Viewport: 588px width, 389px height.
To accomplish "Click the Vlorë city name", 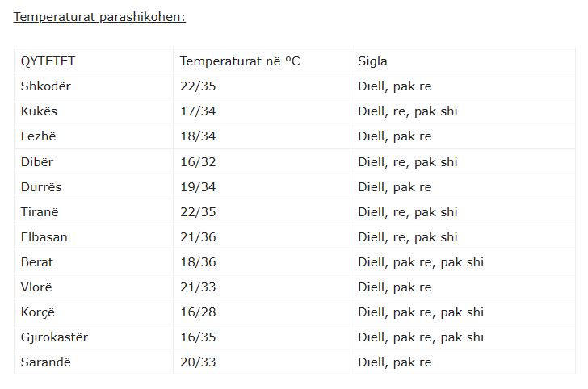I will point(37,287).
